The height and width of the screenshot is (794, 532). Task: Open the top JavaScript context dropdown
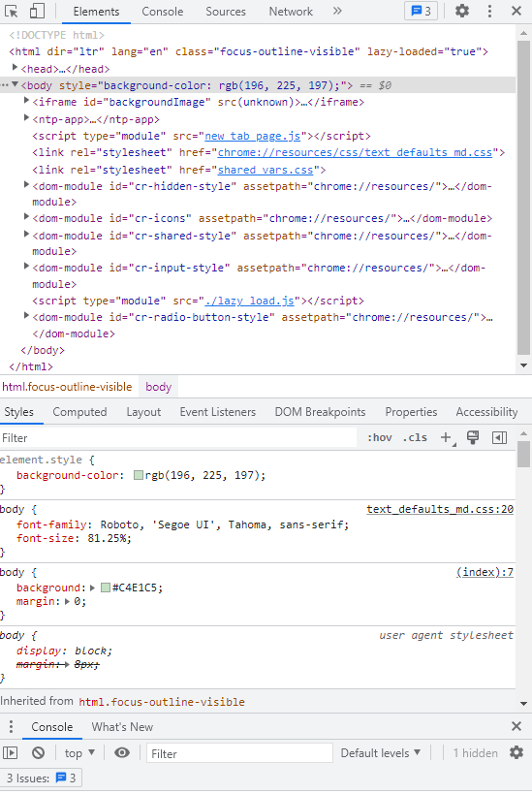(x=80, y=753)
